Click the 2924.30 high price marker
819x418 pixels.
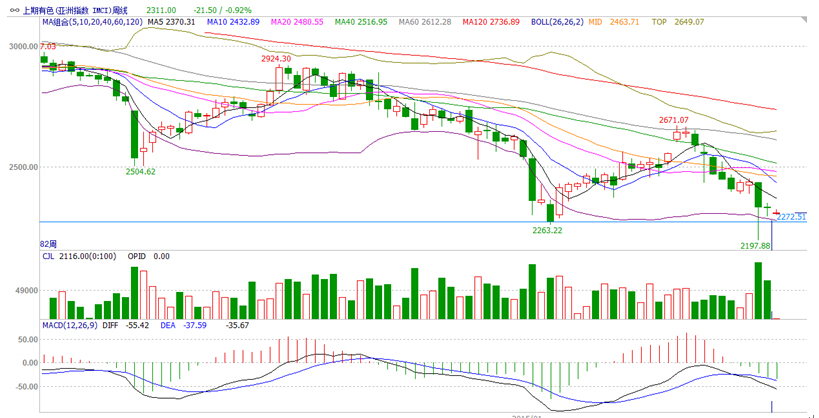click(276, 59)
